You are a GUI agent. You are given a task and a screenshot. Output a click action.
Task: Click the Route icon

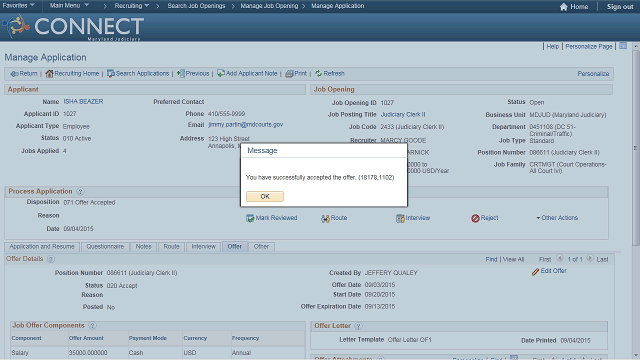click(x=325, y=219)
